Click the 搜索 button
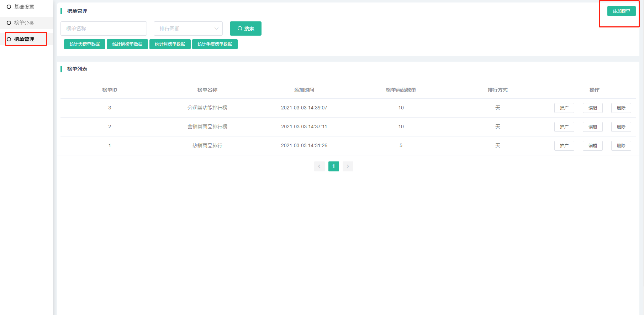Screen dimensions: 644x315 pyautogui.click(x=246, y=29)
